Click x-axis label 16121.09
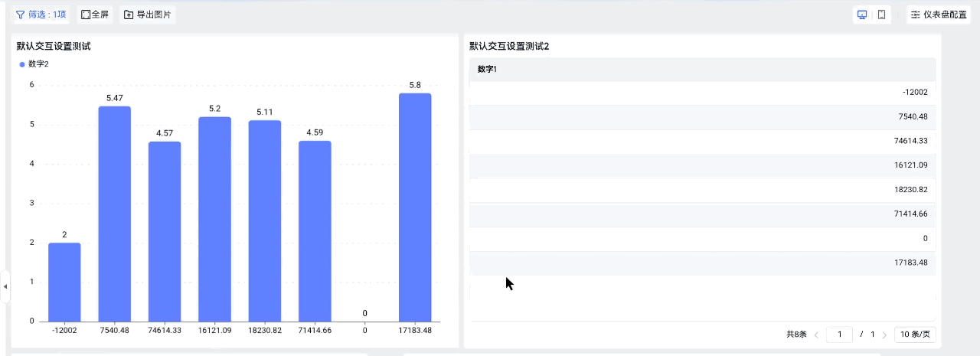This screenshot has height=356, width=980. pos(214,330)
